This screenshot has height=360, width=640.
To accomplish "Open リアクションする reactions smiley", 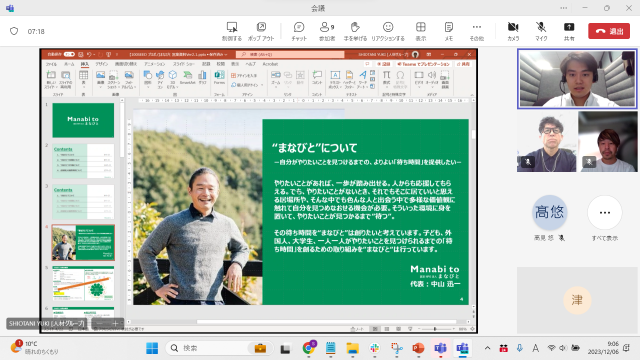I will click(x=388, y=31).
